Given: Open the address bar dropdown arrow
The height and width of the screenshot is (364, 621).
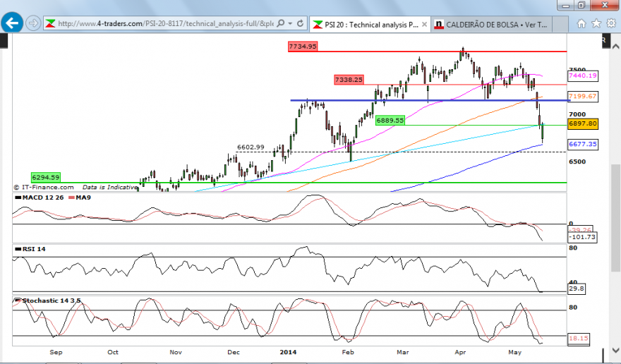Looking at the screenshot, I should tap(290, 23).
